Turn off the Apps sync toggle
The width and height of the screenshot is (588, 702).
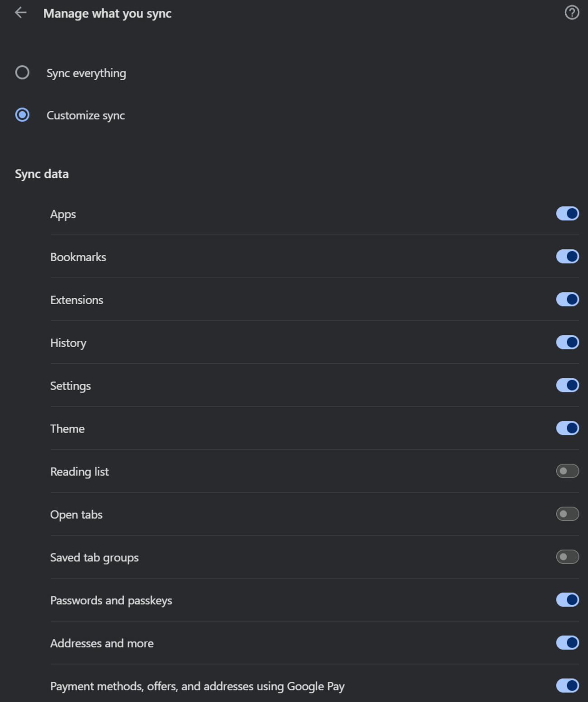(568, 214)
